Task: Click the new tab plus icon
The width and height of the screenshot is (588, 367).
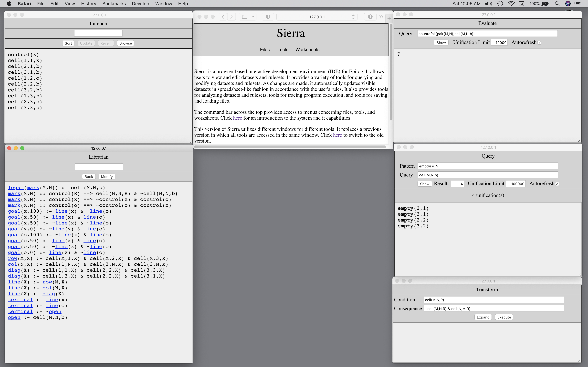Action: (x=389, y=19)
